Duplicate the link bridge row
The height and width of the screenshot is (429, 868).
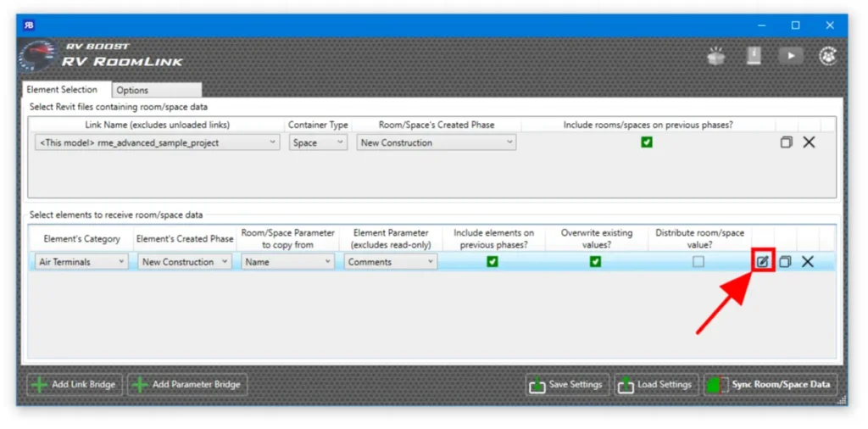tap(786, 142)
